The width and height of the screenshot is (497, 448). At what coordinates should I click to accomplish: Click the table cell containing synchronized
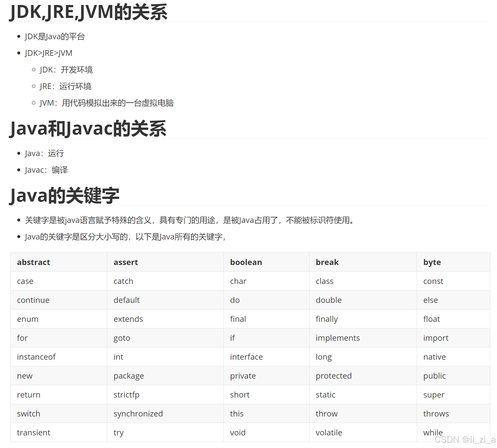[138, 413]
